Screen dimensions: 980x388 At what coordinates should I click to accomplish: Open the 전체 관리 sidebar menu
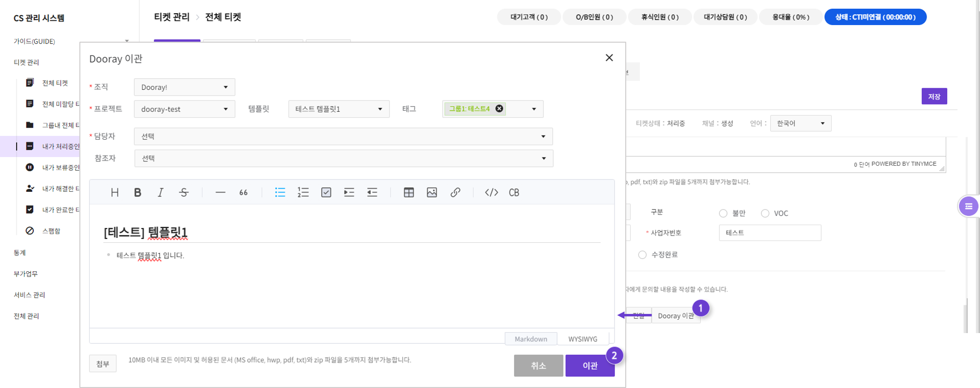[x=26, y=316]
